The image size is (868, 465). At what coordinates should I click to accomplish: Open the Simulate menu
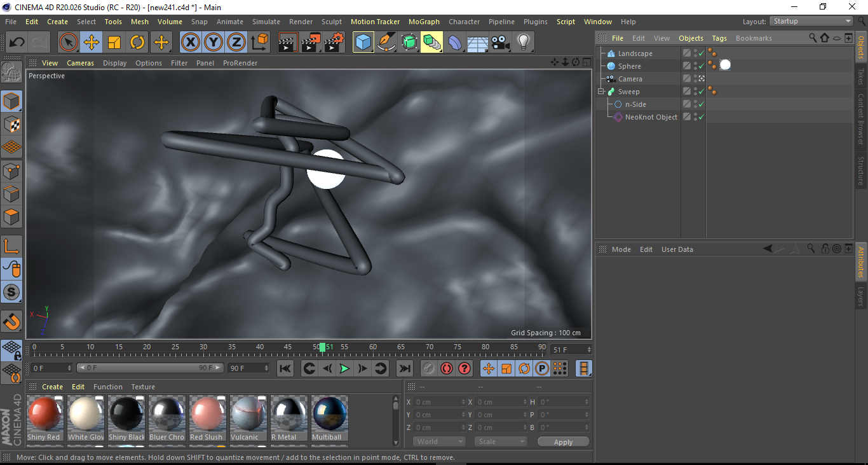(266, 22)
